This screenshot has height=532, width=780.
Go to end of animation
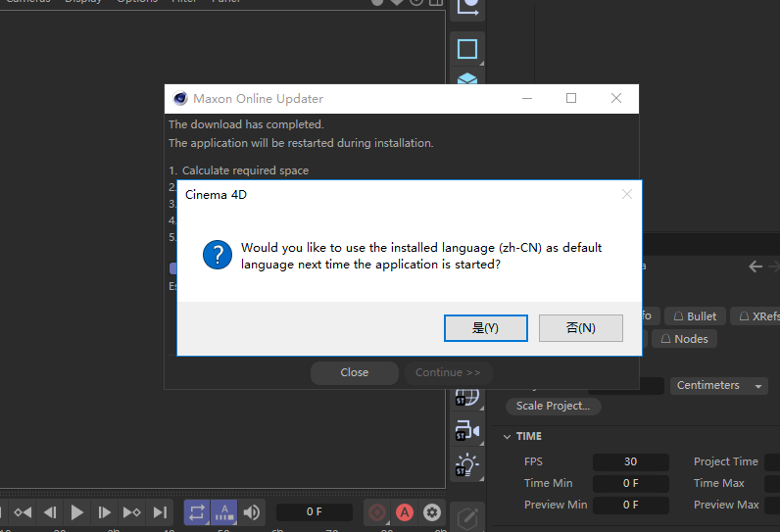(x=160, y=512)
